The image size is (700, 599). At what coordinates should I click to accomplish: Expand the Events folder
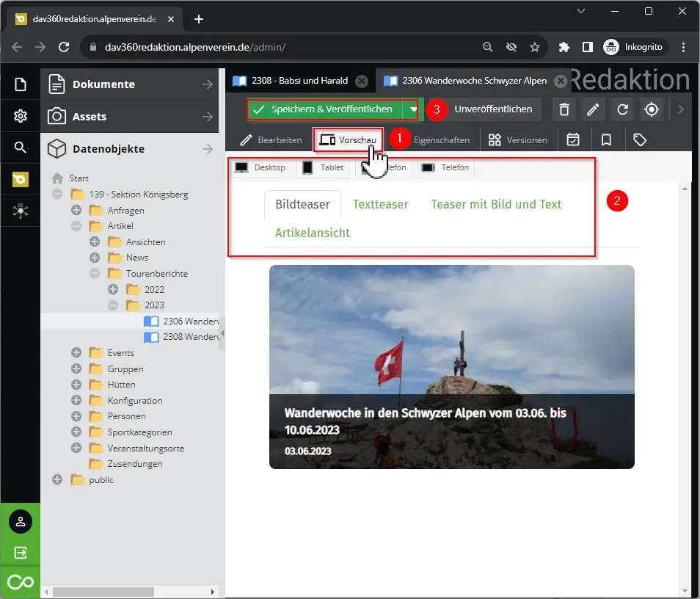[x=76, y=353]
